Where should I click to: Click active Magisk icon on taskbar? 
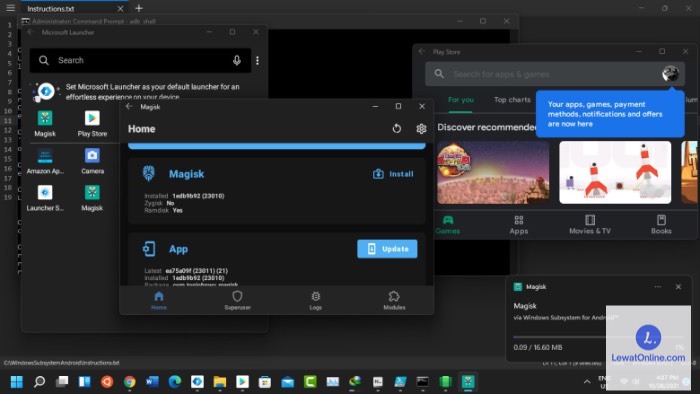point(468,382)
